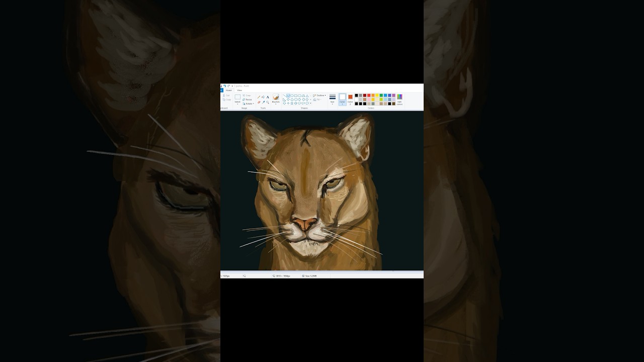
Task: Pick the yellow color swatch
Action: 377,96
